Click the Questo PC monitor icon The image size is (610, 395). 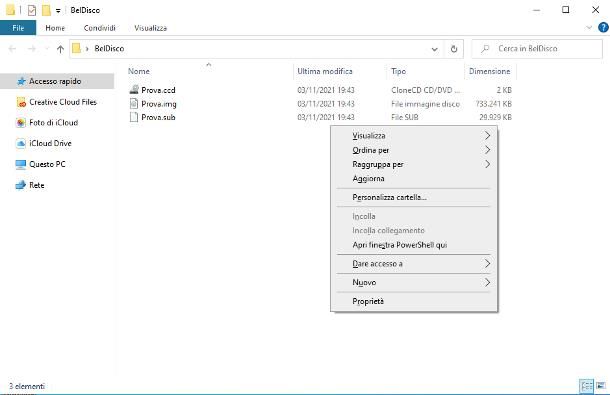21,164
